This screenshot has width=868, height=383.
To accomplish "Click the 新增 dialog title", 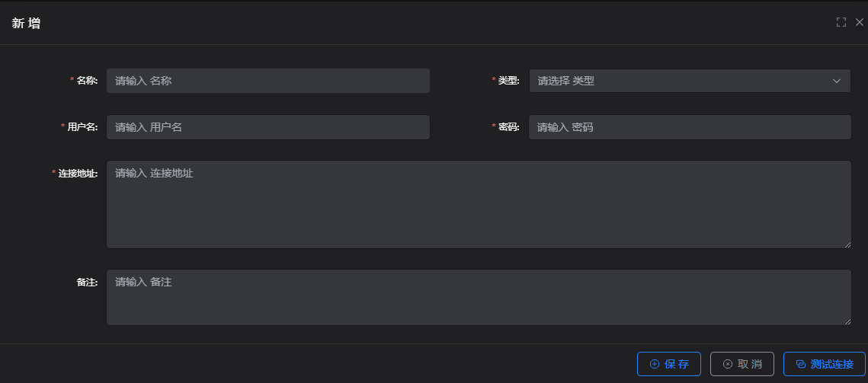I will 27,23.
